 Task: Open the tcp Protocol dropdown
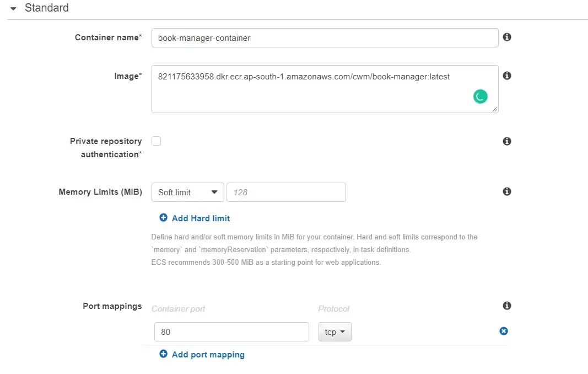coord(335,332)
